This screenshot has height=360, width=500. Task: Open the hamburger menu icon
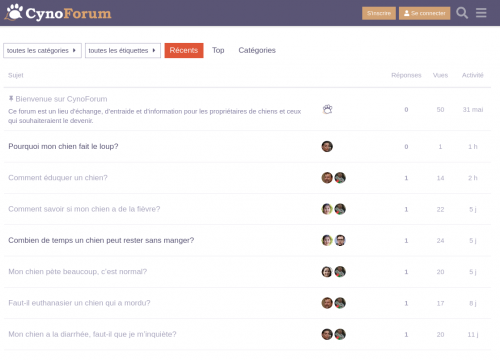[x=481, y=13]
